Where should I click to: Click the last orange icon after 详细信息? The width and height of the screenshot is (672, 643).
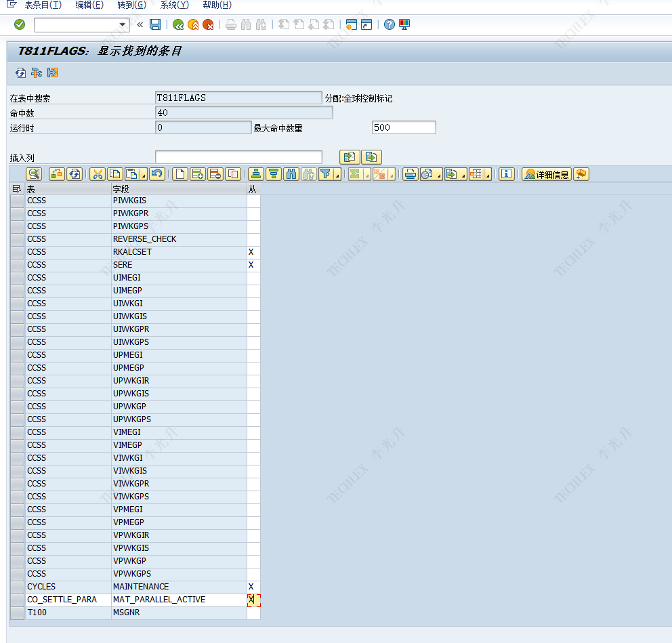[x=581, y=174]
